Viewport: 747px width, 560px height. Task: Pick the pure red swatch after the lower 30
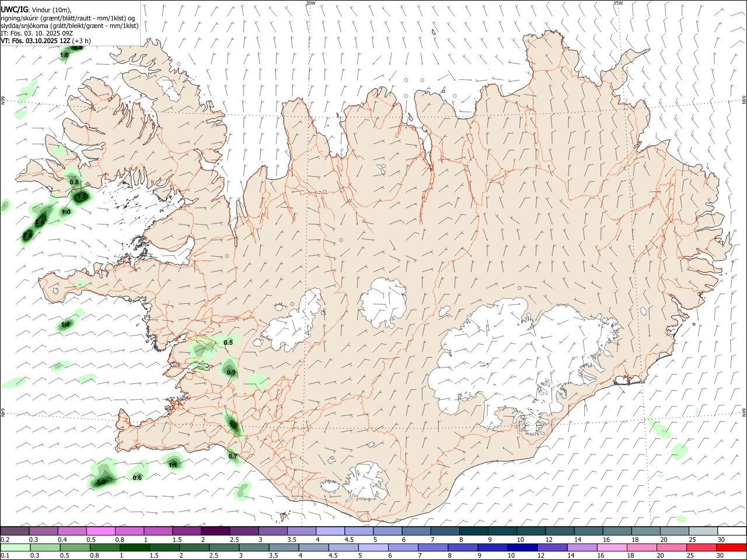731,547
